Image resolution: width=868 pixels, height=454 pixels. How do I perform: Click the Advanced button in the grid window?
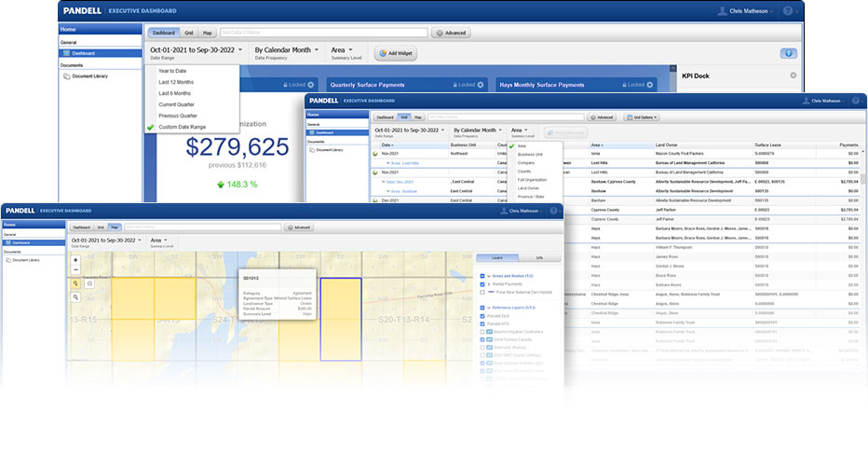[602, 117]
